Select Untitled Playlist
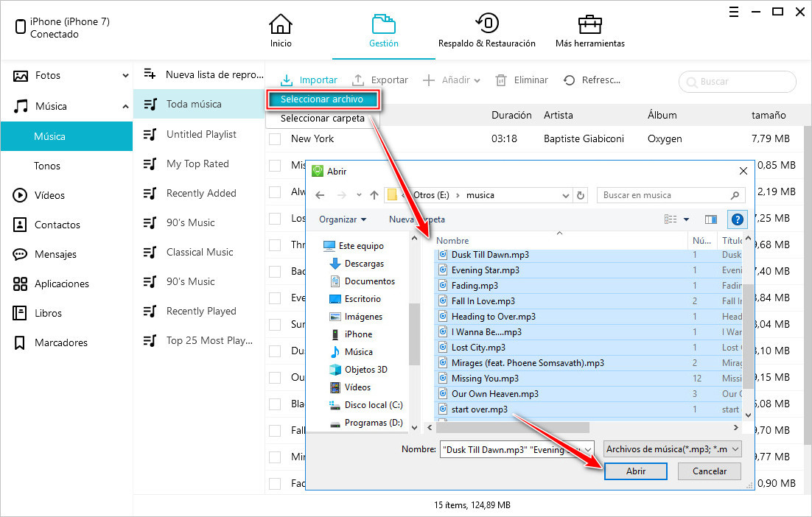Viewport: 812px width, 517px height. [200, 135]
